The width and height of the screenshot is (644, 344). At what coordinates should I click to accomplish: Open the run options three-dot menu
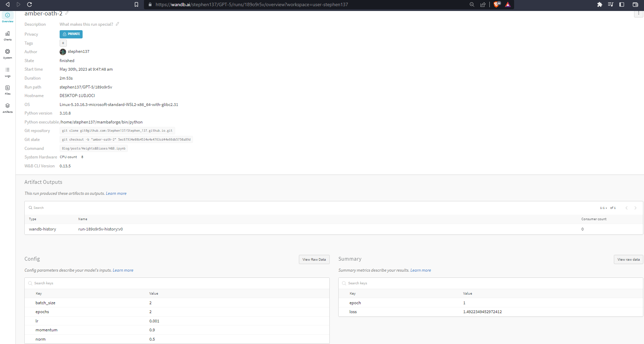pyautogui.click(x=639, y=13)
